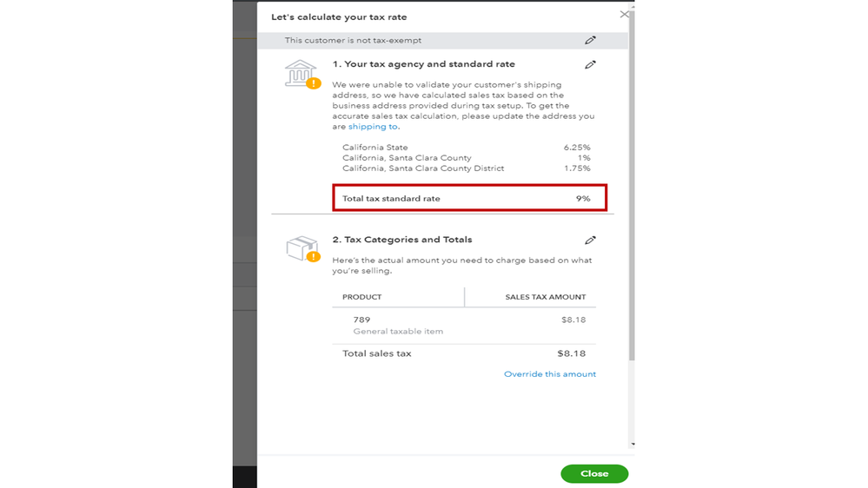Click the scrollbar down arrow
The width and height of the screenshot is (868, 488).
tap(632, 444)
